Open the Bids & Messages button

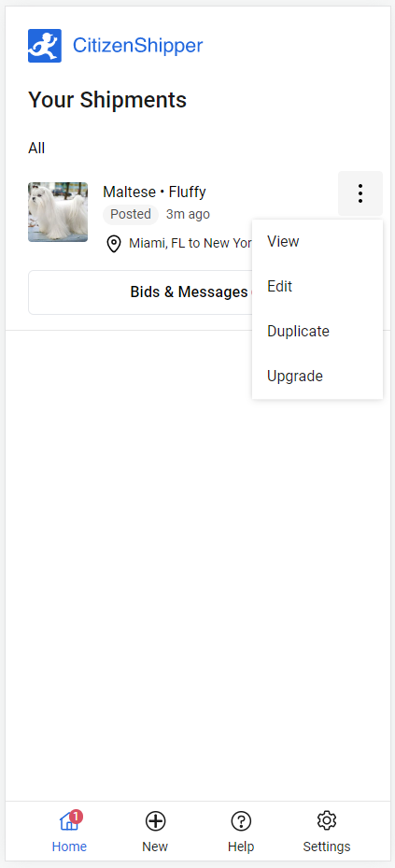pyautogui.click(x=140, y=292)
